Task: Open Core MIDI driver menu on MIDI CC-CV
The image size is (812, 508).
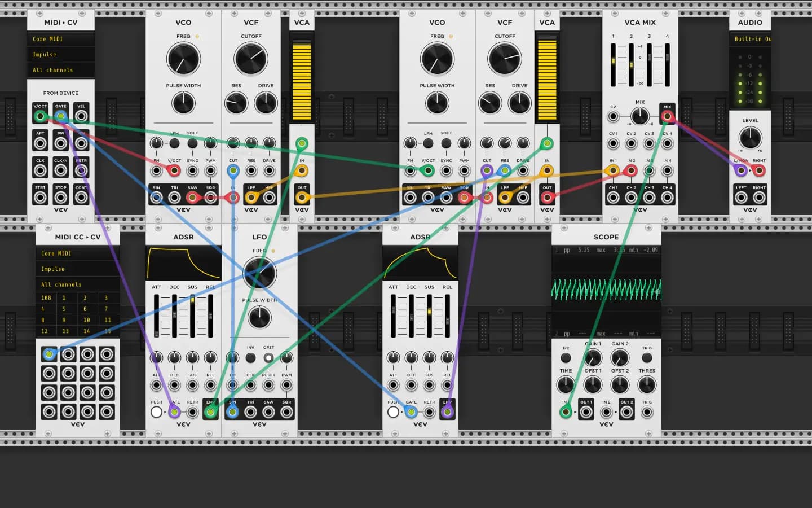Action: (x=78, y=253)
